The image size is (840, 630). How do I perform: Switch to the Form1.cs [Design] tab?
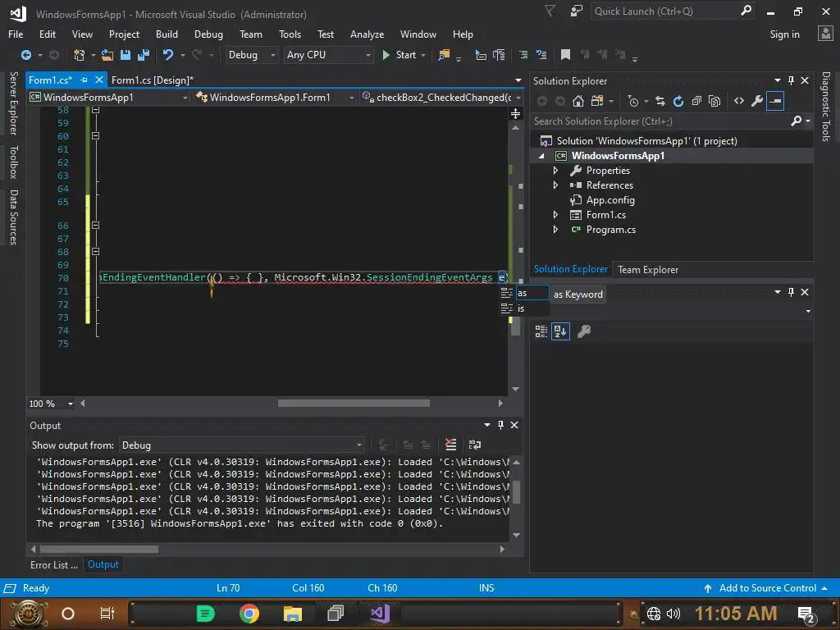click(x=152, y=80)
